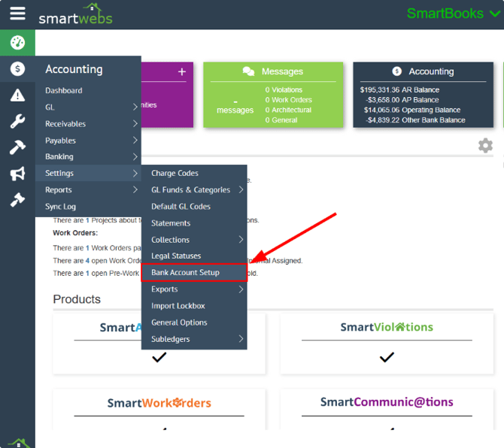The width and height of the screenshot is (504, 448).
Task: Open the SmartWorkOrders product card
Action: (x=159, y=410)
